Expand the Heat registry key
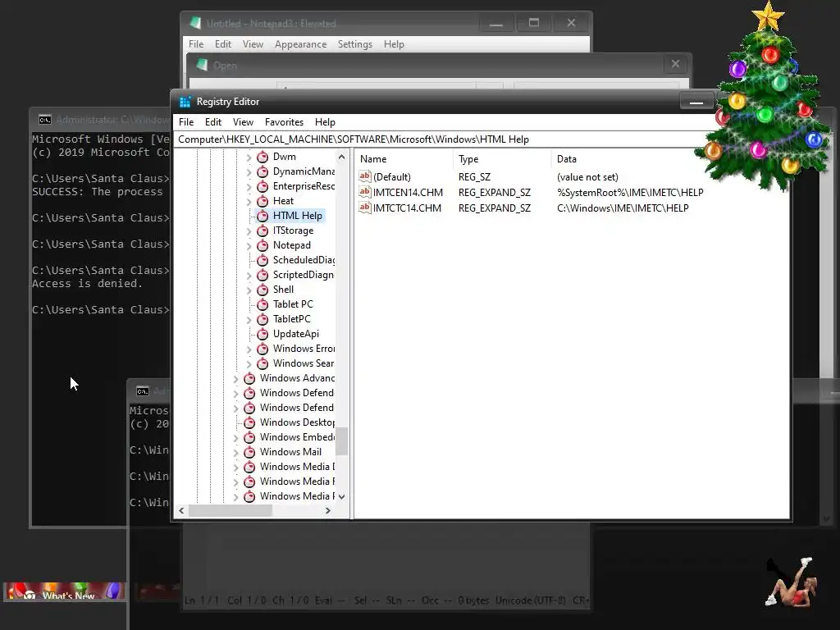Viewport: 840px width, 630px height. point(249,202)
